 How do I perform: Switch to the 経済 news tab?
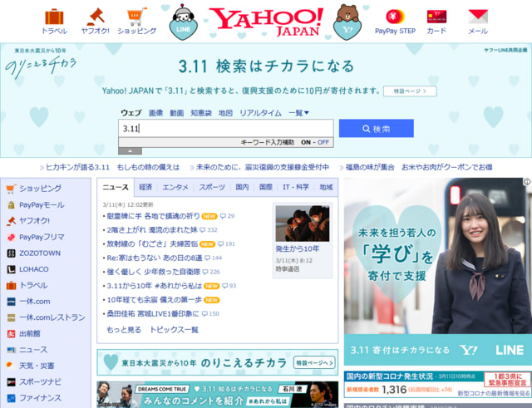pyautogui.click(x=145, y=187)
